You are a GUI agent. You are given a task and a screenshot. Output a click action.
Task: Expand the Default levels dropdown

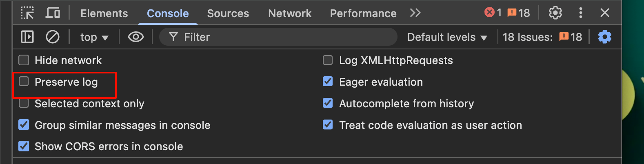(x=447, y=37)
